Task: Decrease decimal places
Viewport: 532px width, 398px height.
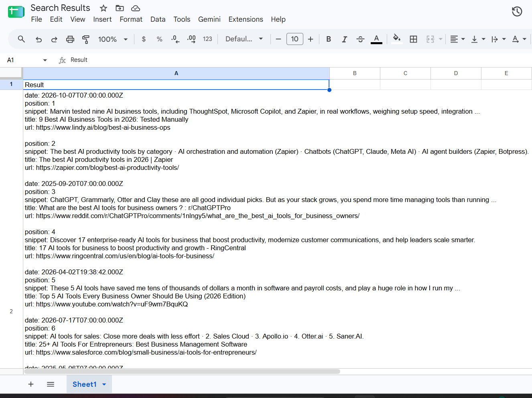Action: point(175,39)
